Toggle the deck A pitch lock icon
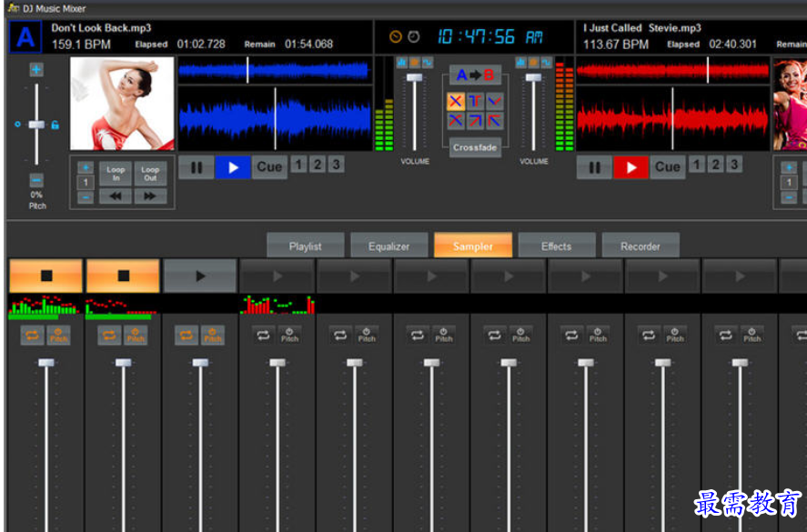Screen dimensions: 807x532 tap(55, 125)
